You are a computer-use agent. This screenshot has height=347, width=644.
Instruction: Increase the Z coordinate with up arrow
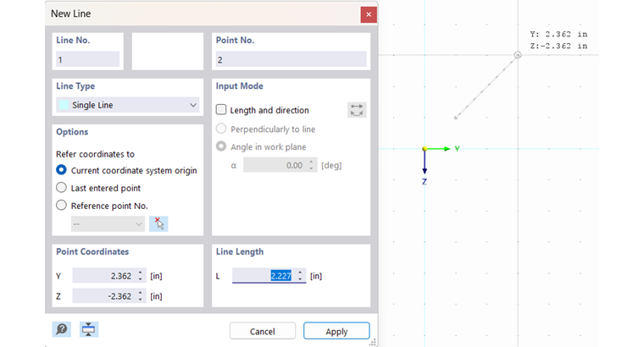(x=140, y=293)
